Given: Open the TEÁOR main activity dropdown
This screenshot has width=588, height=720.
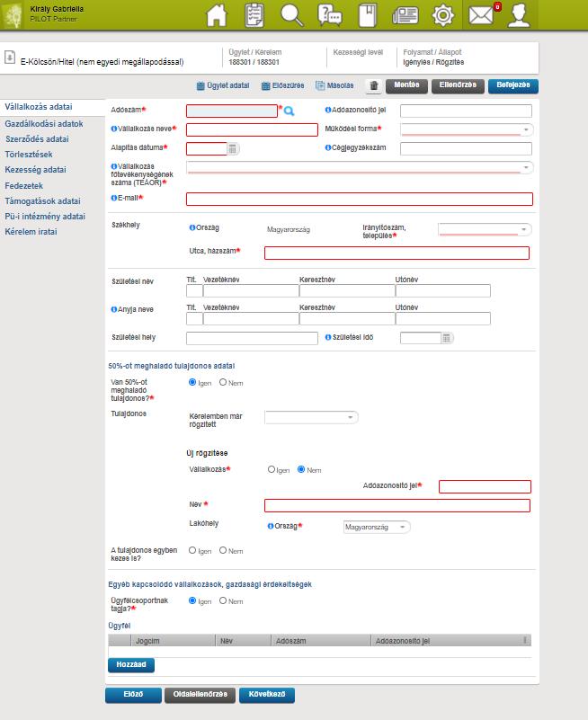Looking at the screenshot, I should tap(360, 167).
